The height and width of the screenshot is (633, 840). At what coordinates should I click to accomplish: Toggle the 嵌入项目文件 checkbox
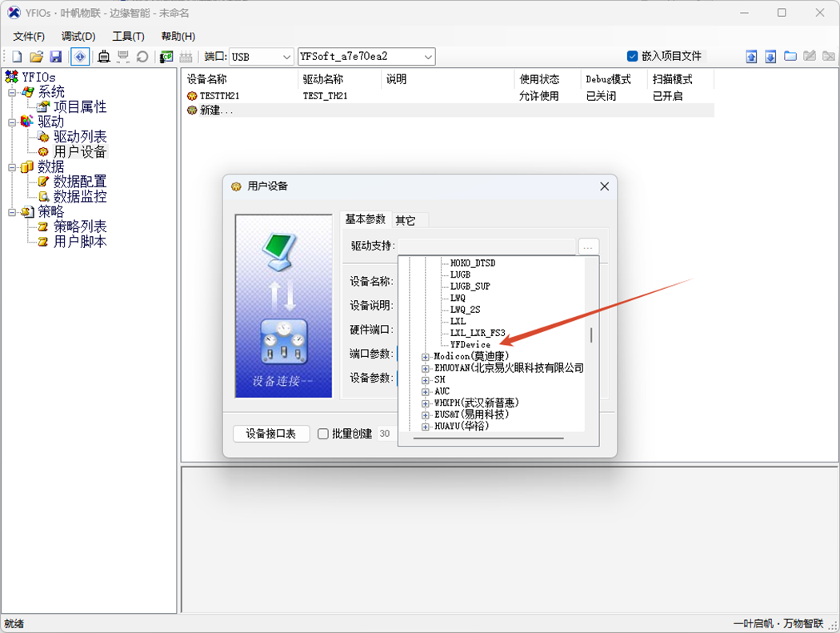point(632,56)
